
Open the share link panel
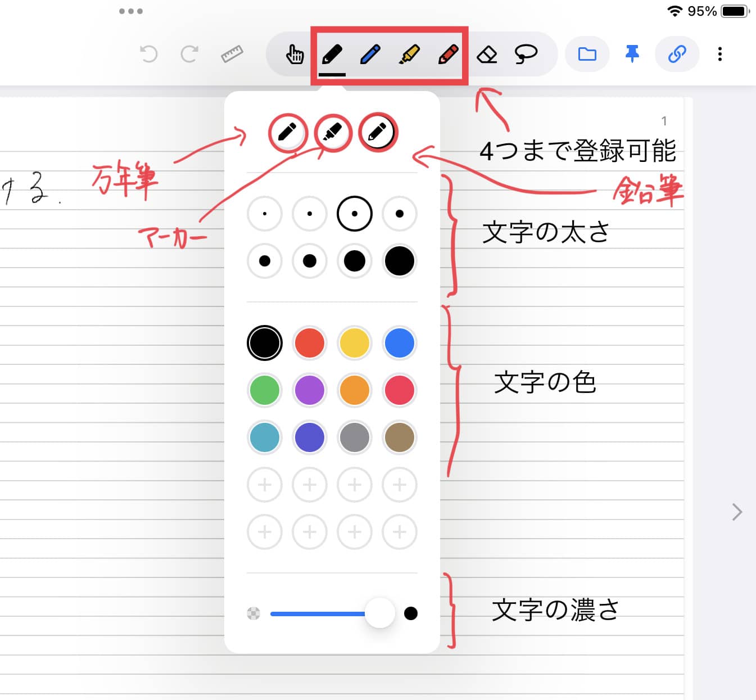pyautogui.click(x=677, y=54)
